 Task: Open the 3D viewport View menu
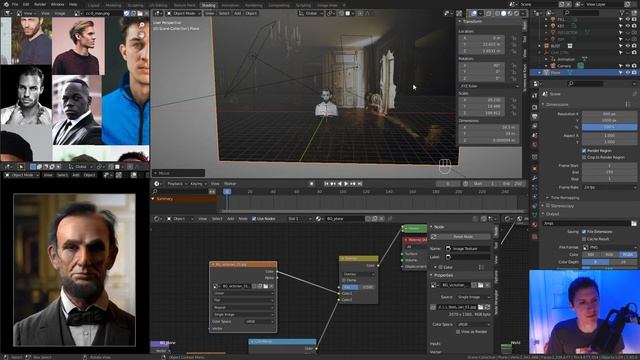[209, 13]
